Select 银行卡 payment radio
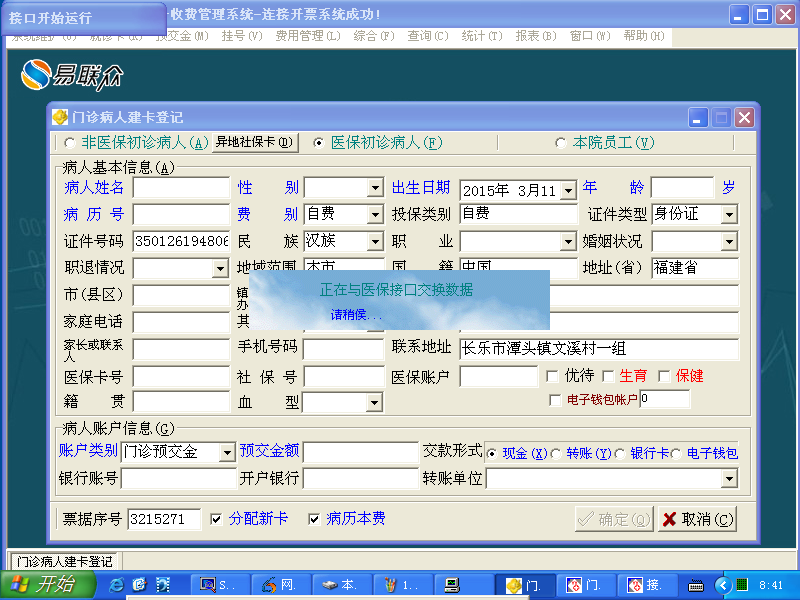The height and width of the screenshot is (600, 800). (620, 454)
